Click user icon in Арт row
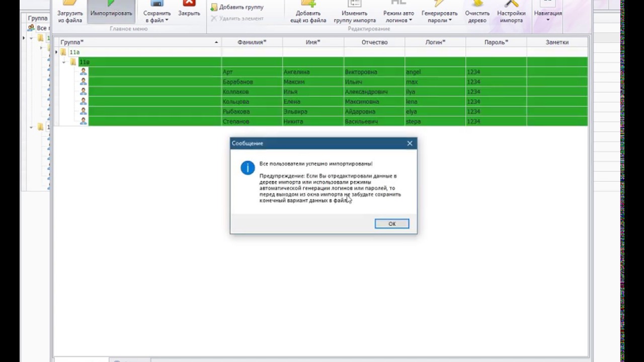644x362 pixels. click(83, 72)
